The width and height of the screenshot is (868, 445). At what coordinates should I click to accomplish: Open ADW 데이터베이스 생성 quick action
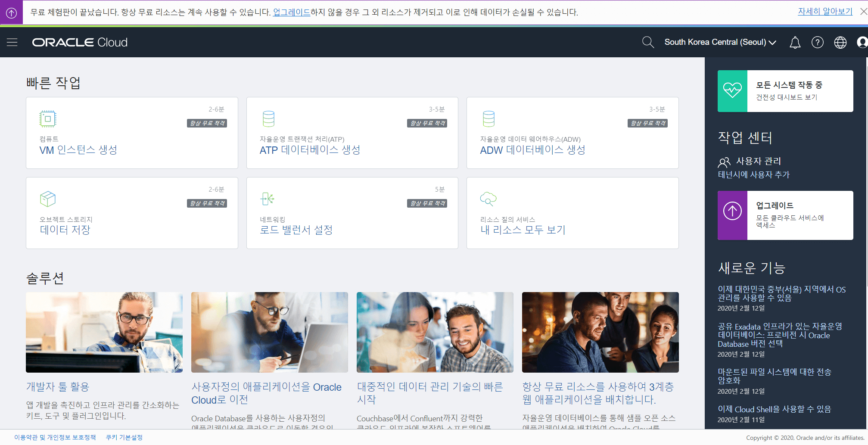(x=532, y=150)
